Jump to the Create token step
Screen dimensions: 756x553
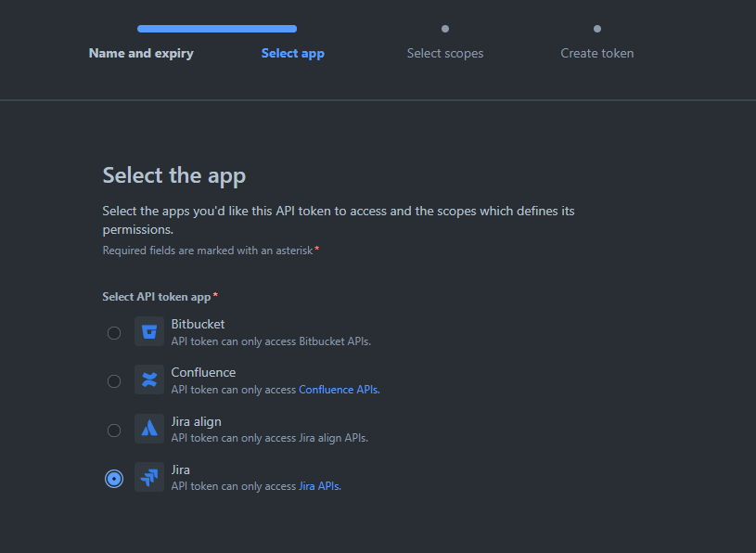pyautogui.click(x=596, y=53)
